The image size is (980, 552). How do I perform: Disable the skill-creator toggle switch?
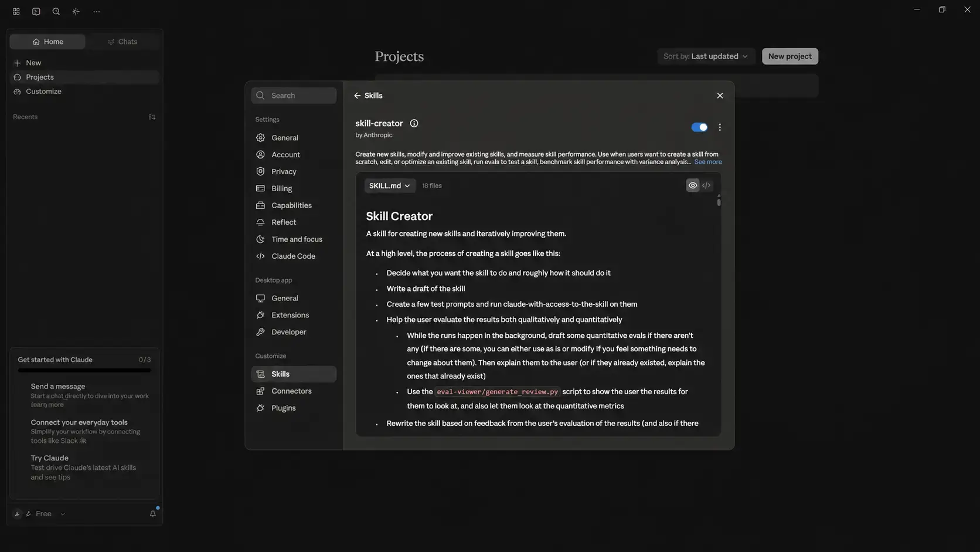[699, 127]
